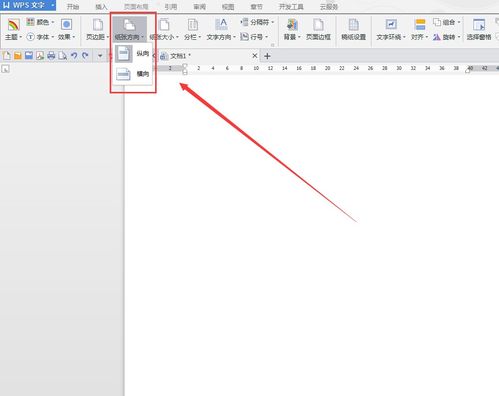This screenshot has width=499, height=396.
Task: Open 纸张大小 paper size options
Action: (x=164, y=29)
